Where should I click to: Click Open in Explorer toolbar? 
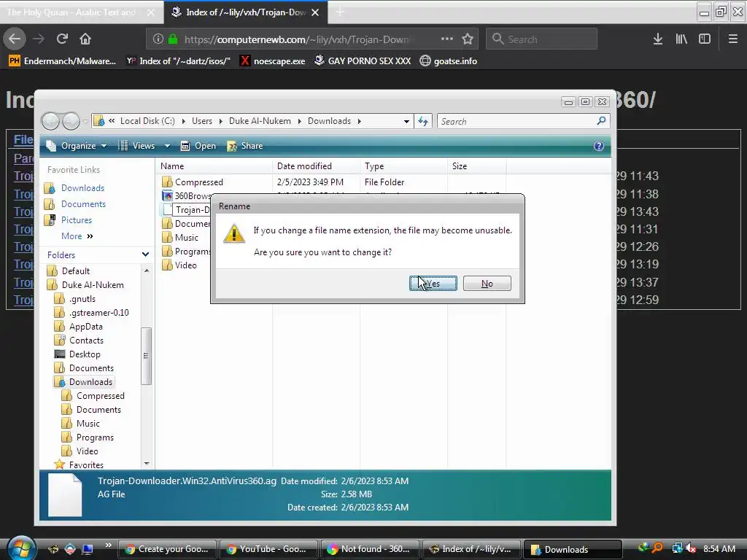(198, 146)
